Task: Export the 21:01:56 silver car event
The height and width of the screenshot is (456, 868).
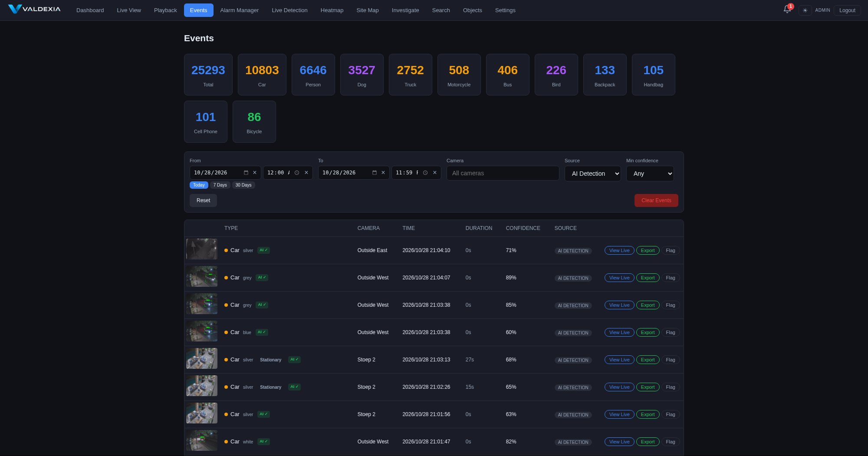Action: pyautogui.click(x=648, y=414)
